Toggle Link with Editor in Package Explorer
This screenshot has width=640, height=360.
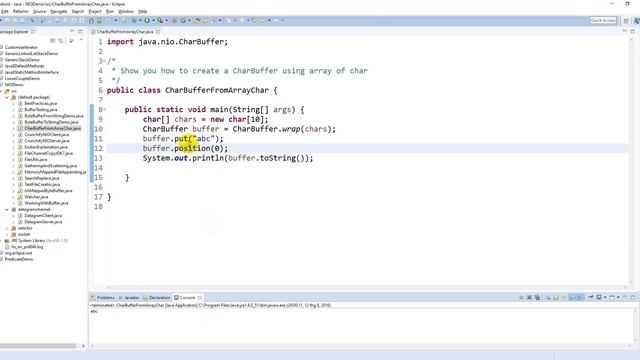(60, 41)
